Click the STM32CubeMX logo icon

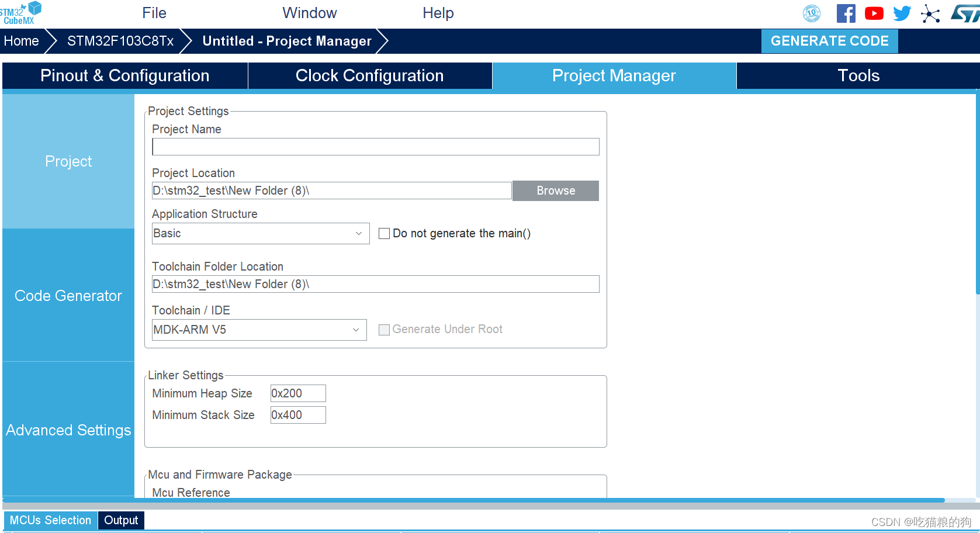(21, 13)
